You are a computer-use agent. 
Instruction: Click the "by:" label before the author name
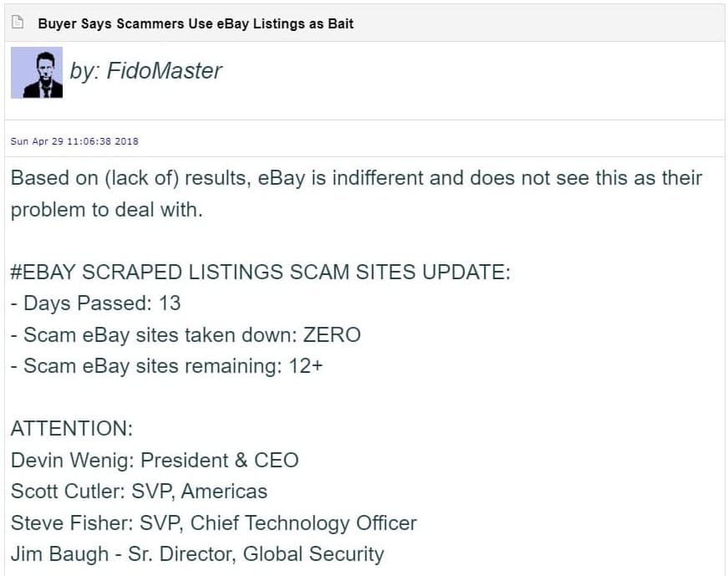[85, 71]
